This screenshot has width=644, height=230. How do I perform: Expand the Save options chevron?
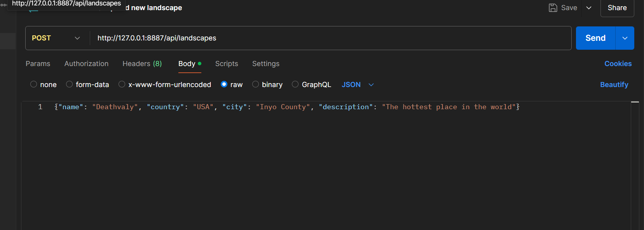coord(589,8)
